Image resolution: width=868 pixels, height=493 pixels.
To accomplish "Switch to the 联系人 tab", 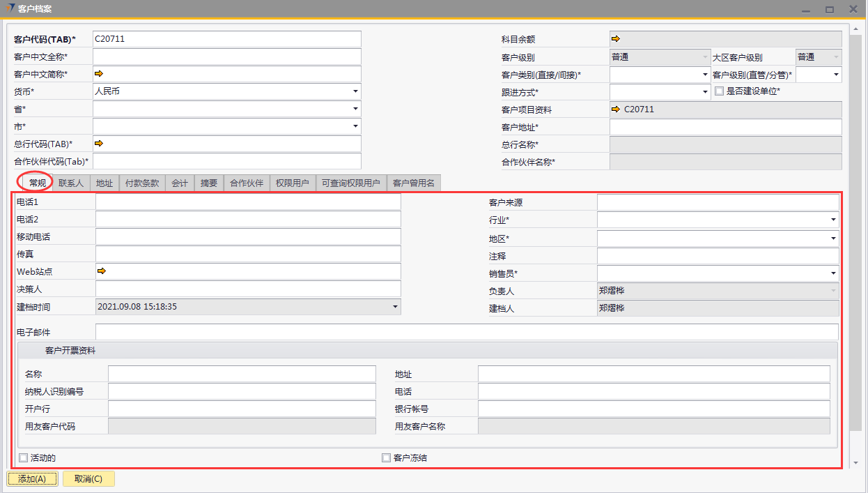I will pos(71,183).
